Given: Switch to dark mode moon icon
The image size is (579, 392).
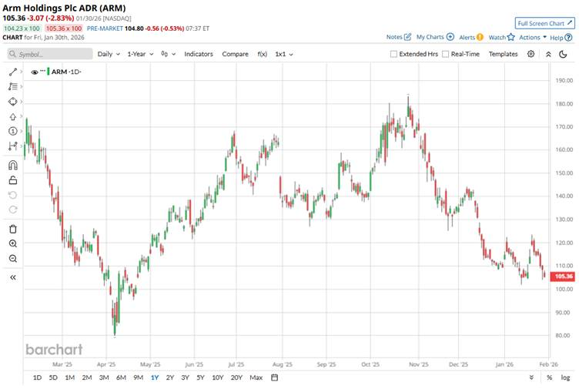Looking at the screenshot, I should click(x=563, y=55).
